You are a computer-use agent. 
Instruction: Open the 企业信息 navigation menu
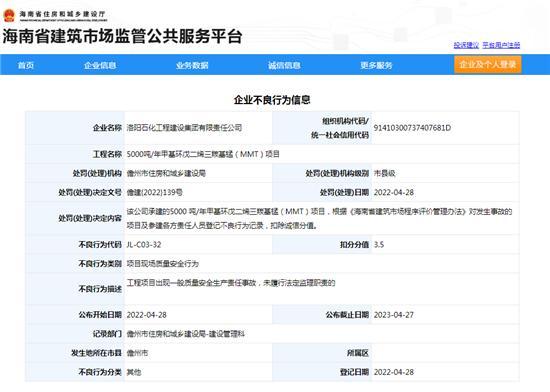pos(100,65)
